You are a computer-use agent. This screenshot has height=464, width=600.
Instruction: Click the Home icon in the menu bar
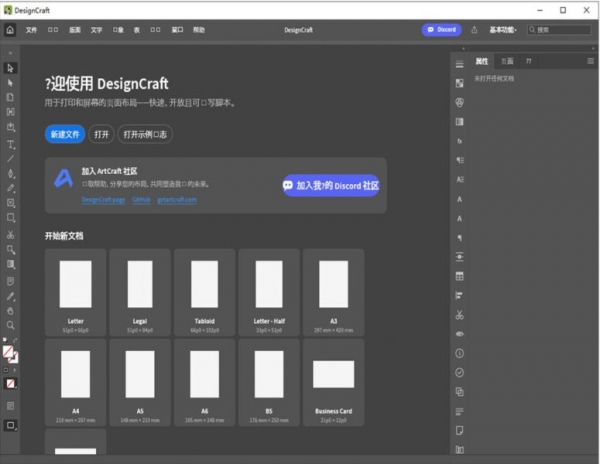tap(10, 30)
